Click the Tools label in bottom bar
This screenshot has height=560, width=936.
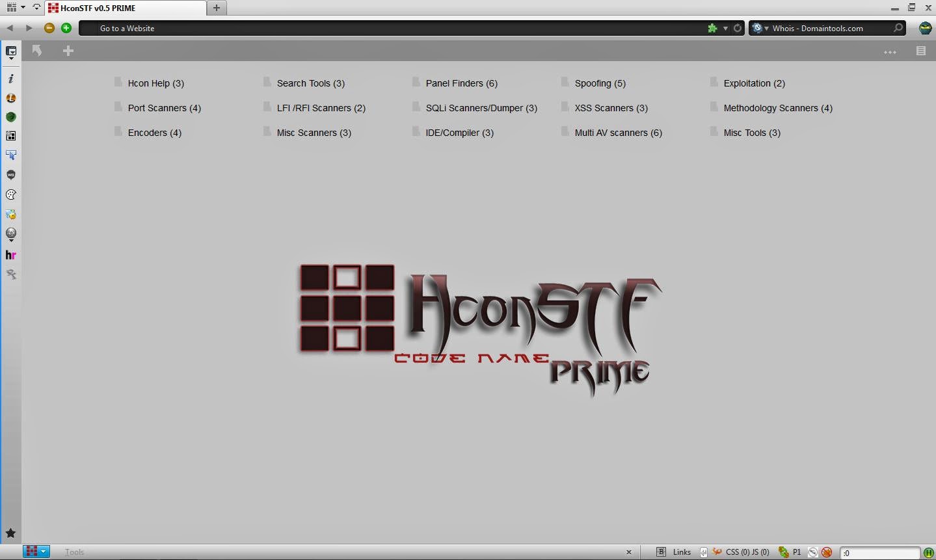[x=74, y=552]
